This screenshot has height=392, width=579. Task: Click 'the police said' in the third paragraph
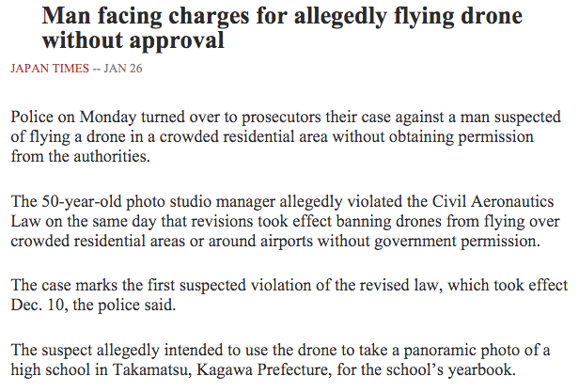tap(124, 306)
